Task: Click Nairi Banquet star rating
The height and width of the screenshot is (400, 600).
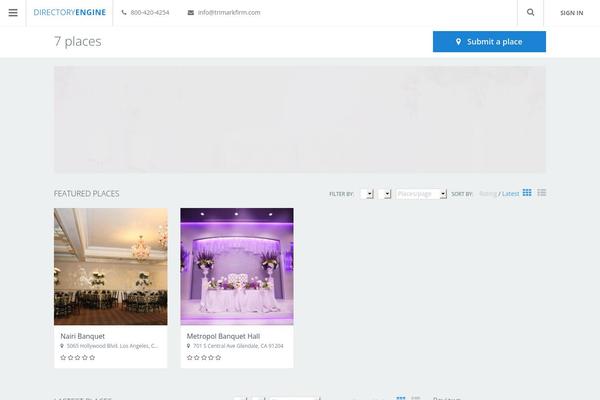Action: [78, 357]
